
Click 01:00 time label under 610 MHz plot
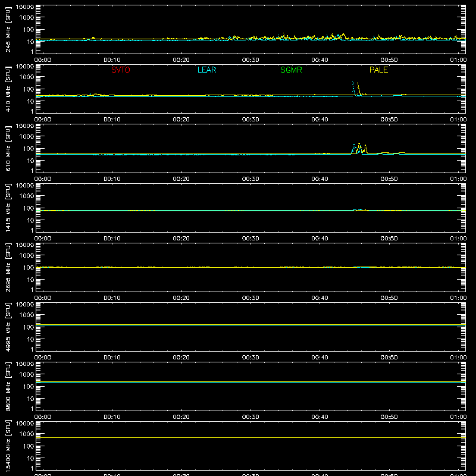point(458,179)
